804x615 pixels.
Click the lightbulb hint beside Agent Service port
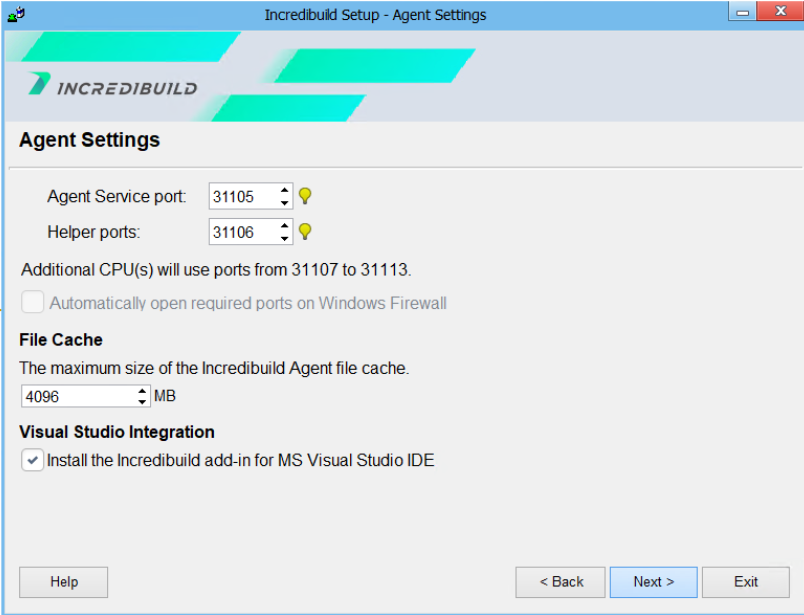tap(305, 196)
